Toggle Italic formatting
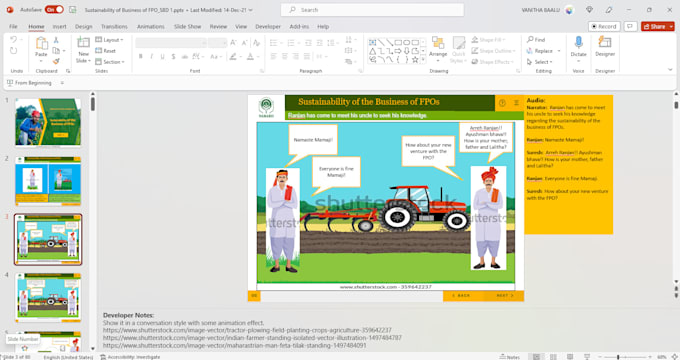This screenshot has width=680, height=360. coord(151,57)
